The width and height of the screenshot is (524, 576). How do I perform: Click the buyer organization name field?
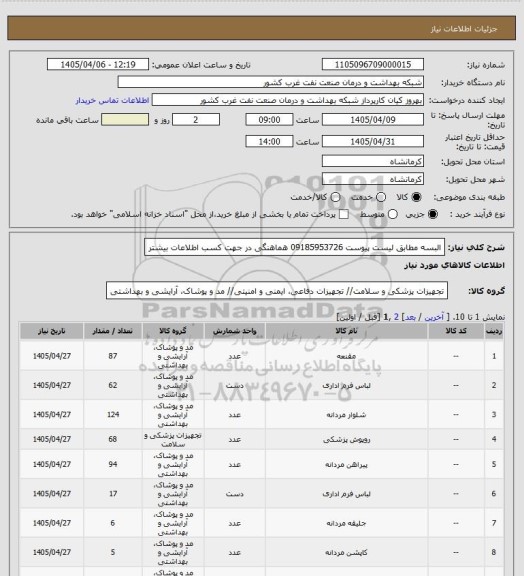tap(270, 82)
